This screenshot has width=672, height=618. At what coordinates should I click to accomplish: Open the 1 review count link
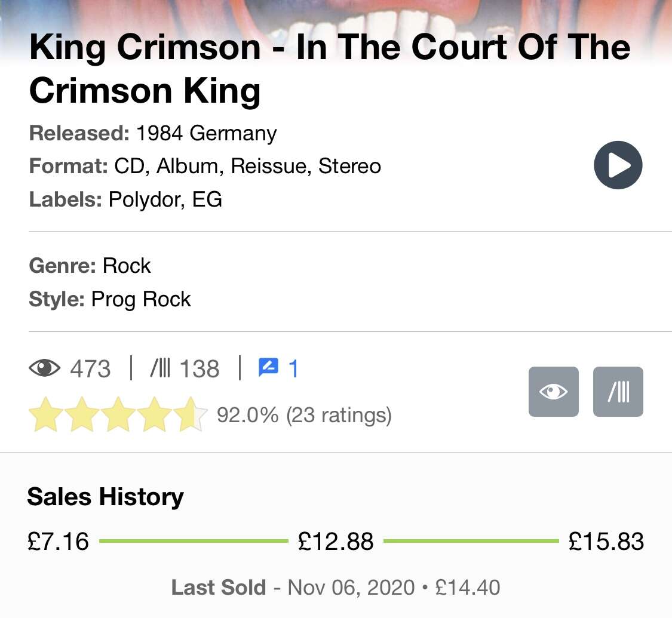pyautogui.click(x=293, y=369)
